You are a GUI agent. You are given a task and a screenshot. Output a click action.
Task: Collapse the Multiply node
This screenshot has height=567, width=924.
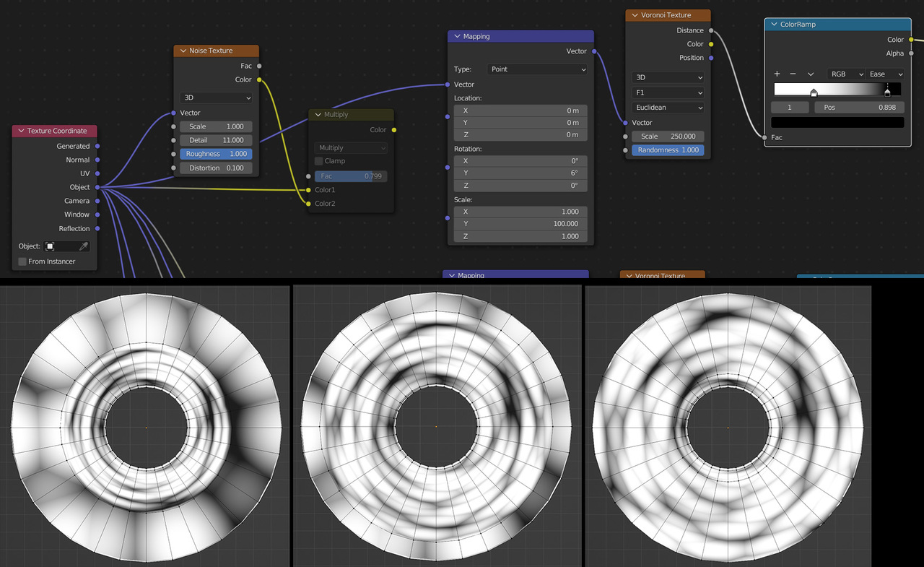click(x=318, y=114)
